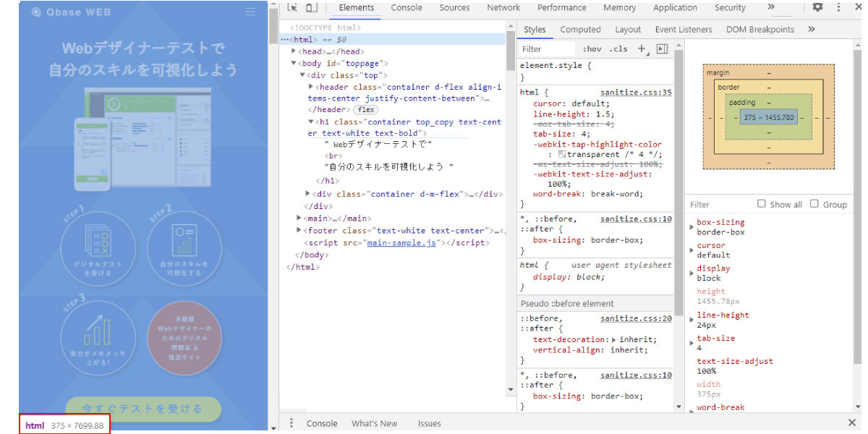The width and height of the screenshot is (868, 434).
Task: Click the Styles filter input
Action: point(548,49)
